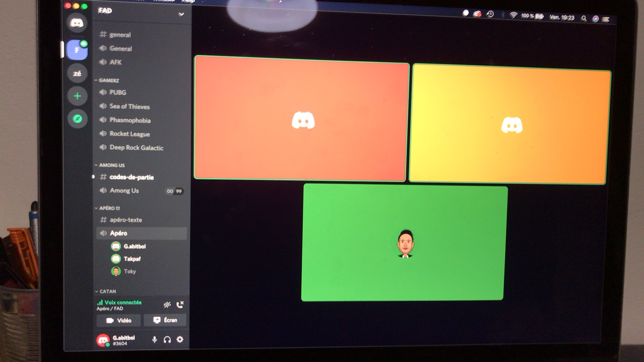Click the "Takpaf" name in Apéro list
Image resolution: width=644 pixels, height=362 pixels.
click(132, 259)
